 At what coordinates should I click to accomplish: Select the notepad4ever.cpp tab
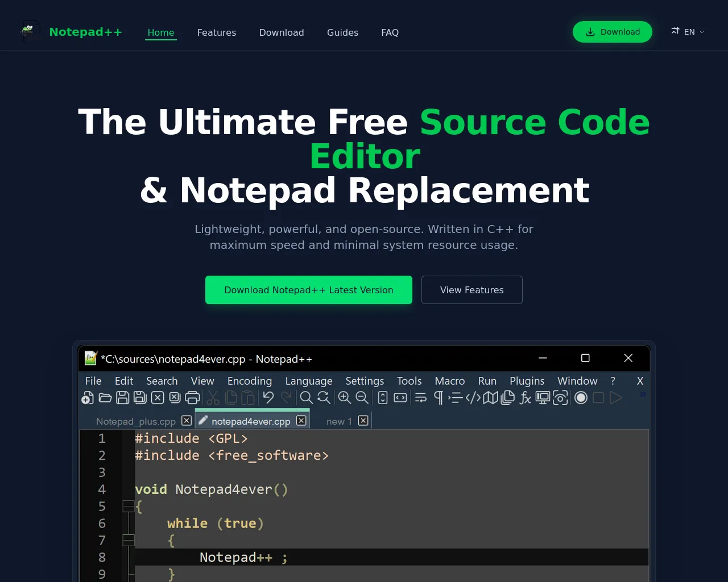(x=251, y=421)
